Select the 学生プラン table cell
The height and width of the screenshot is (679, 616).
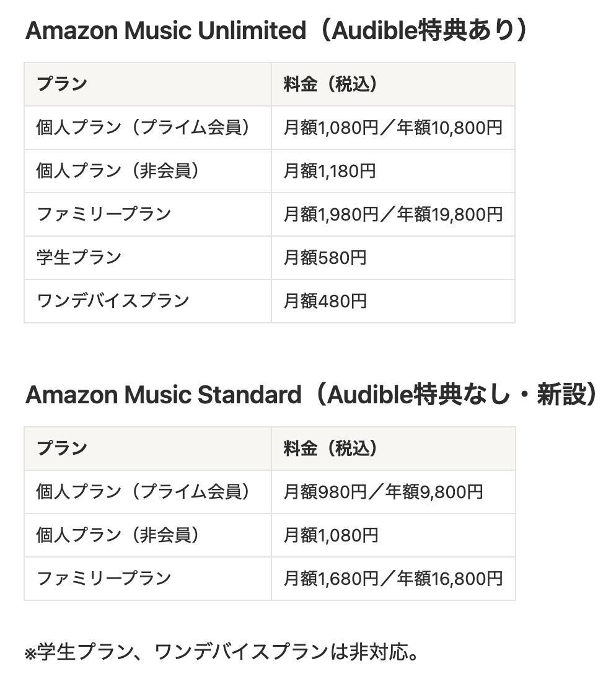click(79, 258)
